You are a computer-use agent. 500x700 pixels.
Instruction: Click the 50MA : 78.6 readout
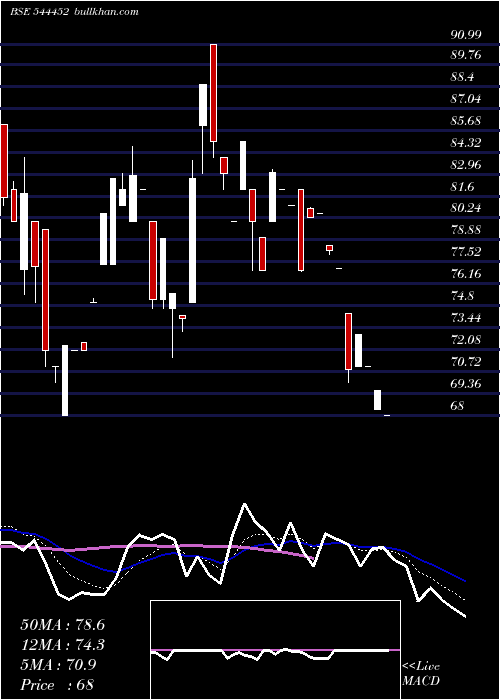(62, 625)
